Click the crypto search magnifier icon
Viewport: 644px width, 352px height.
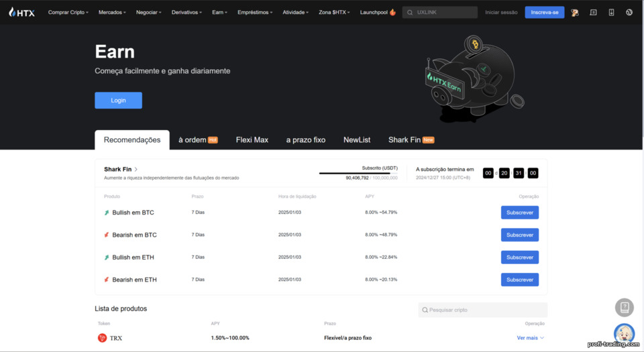[x=425, y=310]
